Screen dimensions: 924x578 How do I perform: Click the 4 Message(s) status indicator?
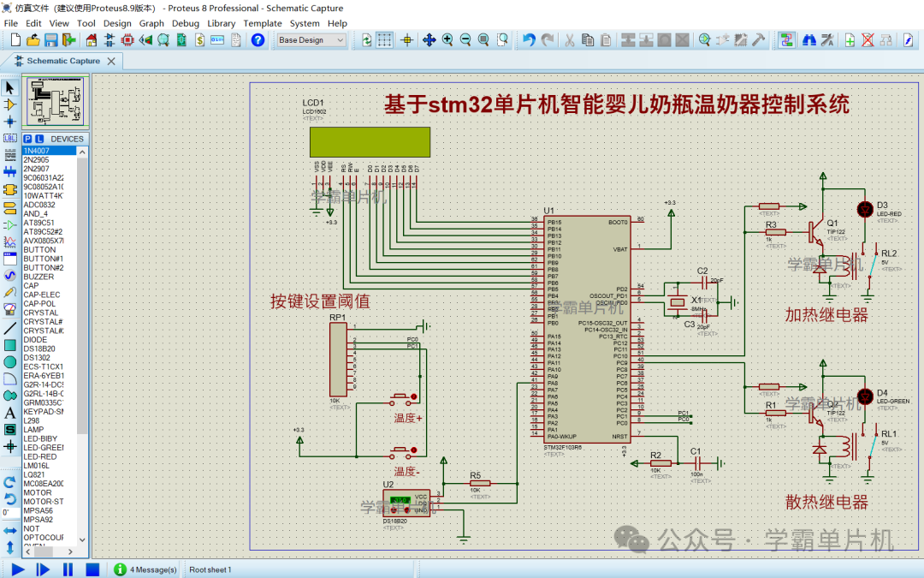(145, 569)
